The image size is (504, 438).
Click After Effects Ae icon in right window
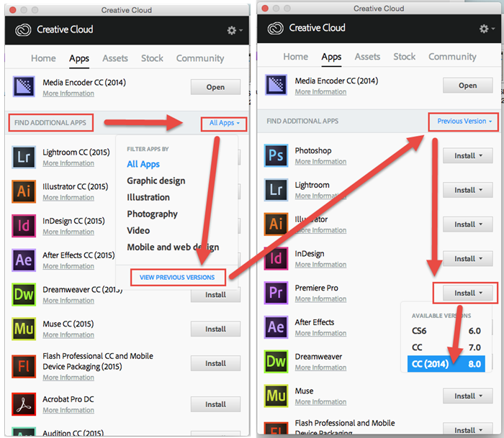(276, 327)
